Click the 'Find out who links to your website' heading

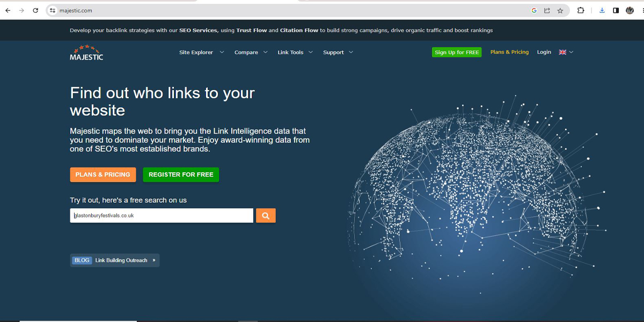tap(162, 101)
